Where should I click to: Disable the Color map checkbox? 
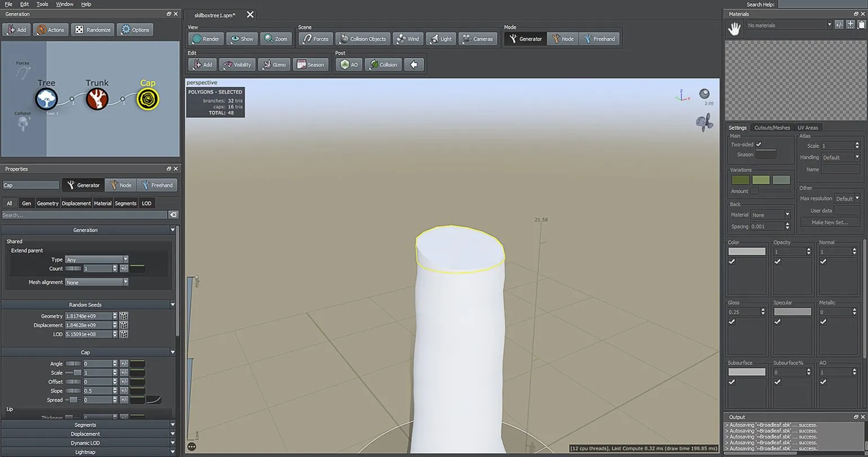pyautogui.click(x=732, y=262)
